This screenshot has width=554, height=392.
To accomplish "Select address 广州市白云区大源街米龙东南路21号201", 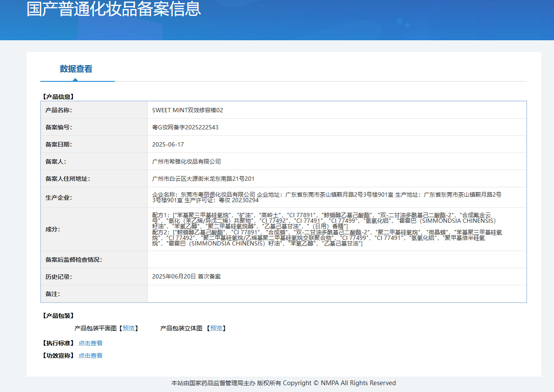I will 203,179.
